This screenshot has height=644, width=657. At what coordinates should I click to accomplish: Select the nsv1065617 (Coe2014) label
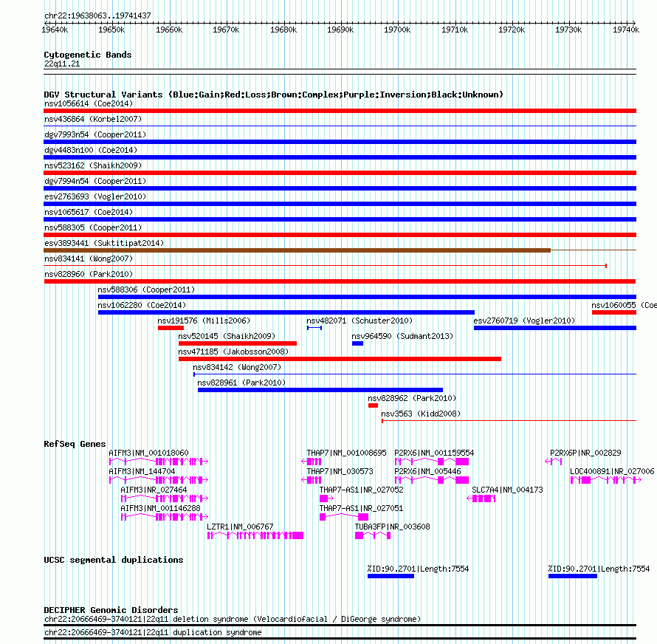pyautogui.click(x=89, y=212)
